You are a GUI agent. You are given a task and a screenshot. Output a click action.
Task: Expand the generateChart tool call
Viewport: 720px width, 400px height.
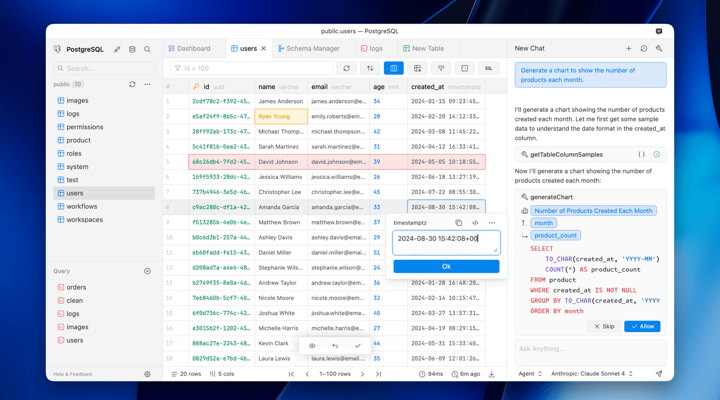551,197
